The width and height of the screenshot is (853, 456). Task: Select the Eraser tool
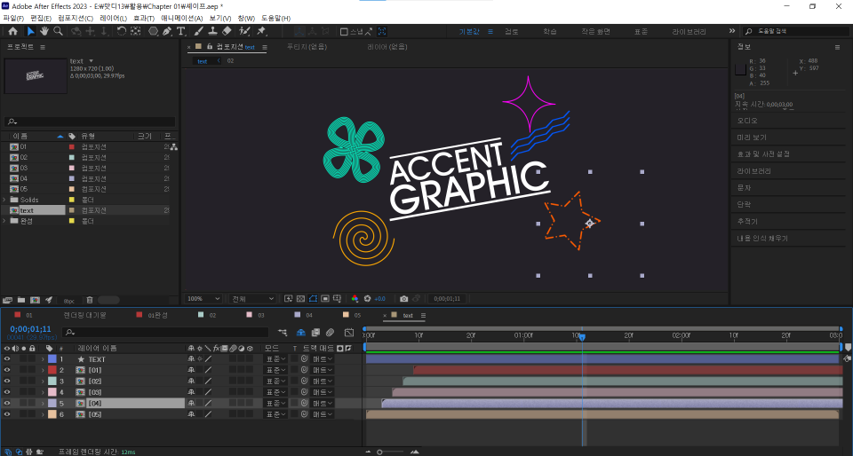227,32
